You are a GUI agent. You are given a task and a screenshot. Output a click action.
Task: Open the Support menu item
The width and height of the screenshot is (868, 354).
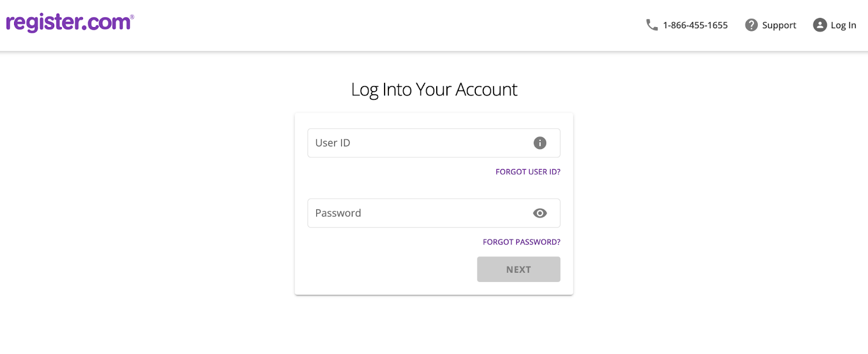point(779,24)
